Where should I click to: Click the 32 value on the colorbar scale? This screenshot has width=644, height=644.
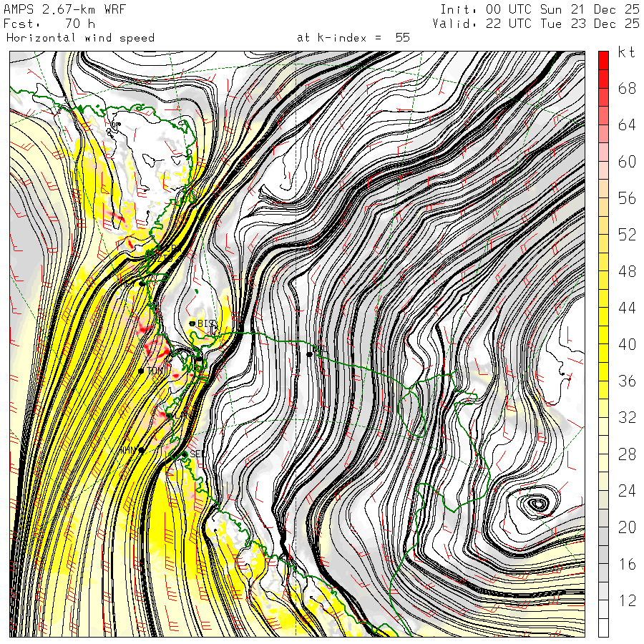tap(627, 417)
